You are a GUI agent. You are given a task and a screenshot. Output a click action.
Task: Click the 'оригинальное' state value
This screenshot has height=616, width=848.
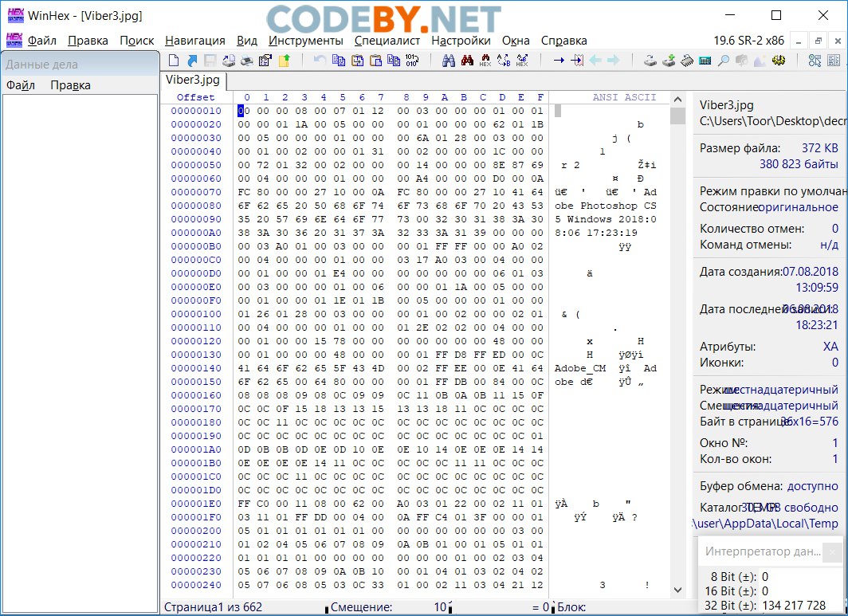(x=798, y=207)
